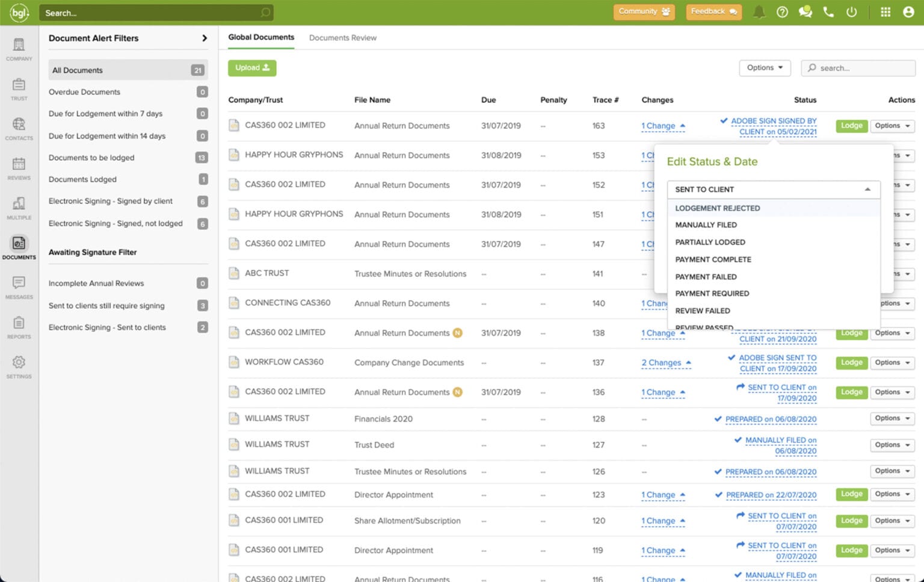Expand the Document Alert Filters chevron
The image size is (924, 582).
coord(205,39)
